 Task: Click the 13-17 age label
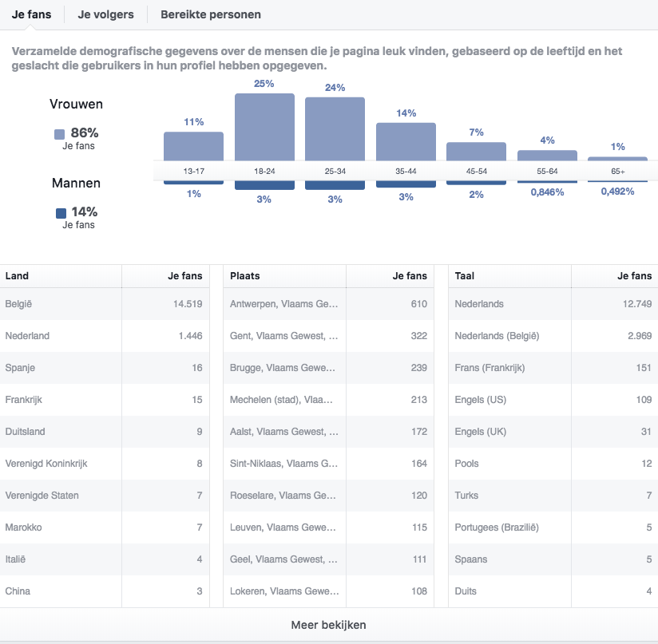[193, 171]
